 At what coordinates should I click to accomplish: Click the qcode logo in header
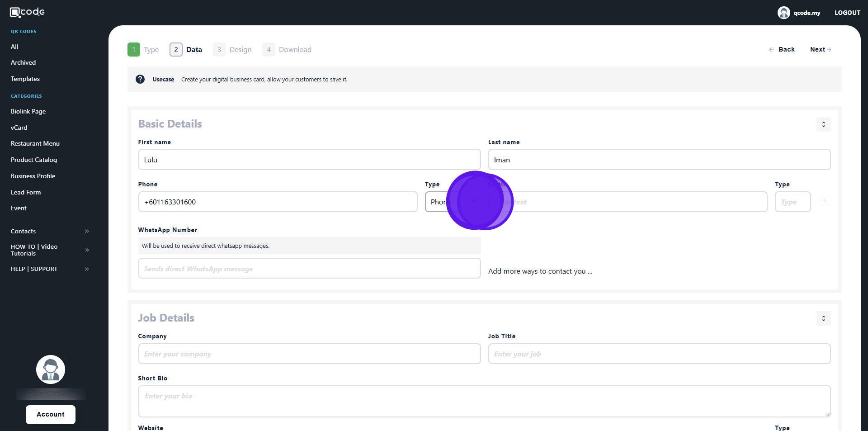[x=27, y=12]
